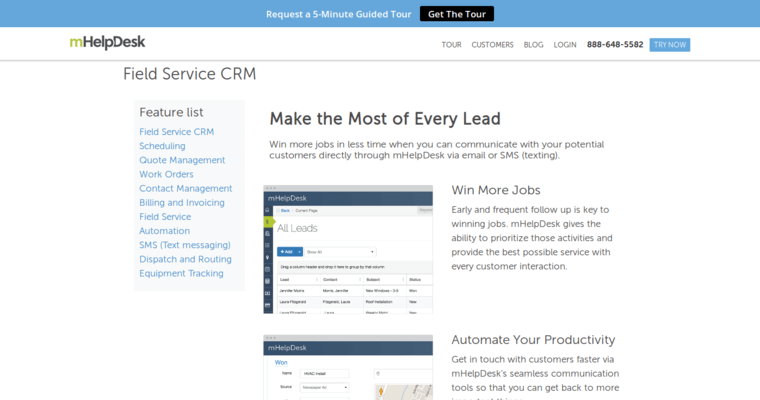Open Scheduling in the feature list
This screenshot has height=400, width=760.
(162, 146)
